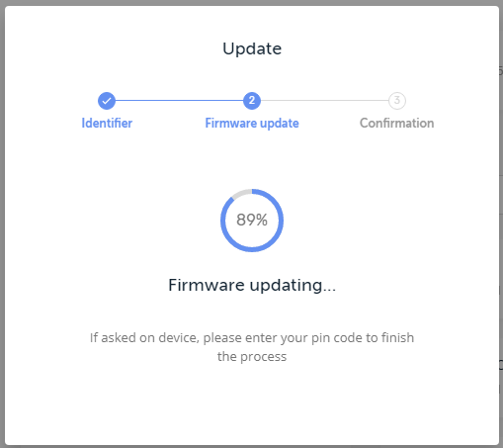Screen dimensions: 503x448
Task: Click grey unfilled segment of progress ring
Action: tap(241, 193)
